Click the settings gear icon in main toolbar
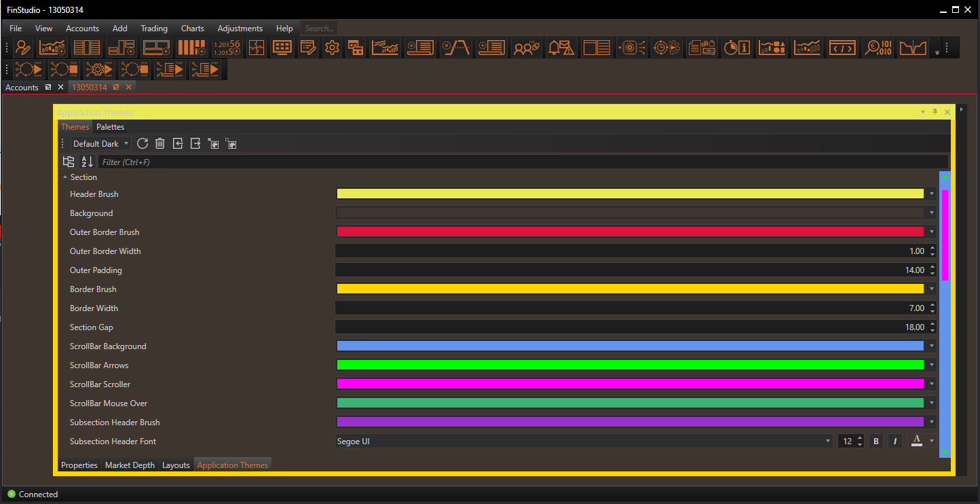980x504 pixels. tap(332, 48)
